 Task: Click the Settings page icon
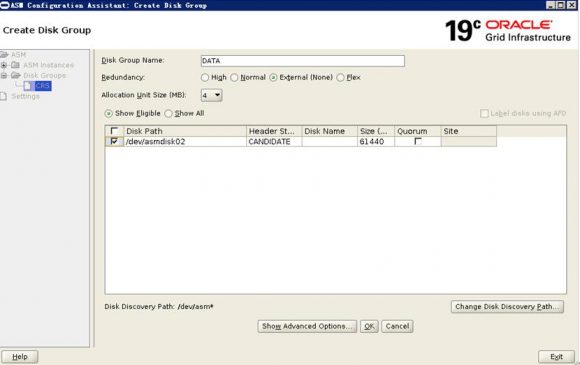click(3, 96)
